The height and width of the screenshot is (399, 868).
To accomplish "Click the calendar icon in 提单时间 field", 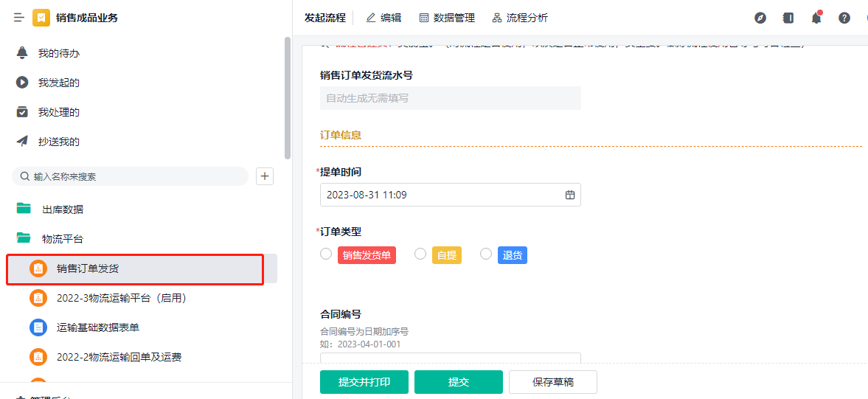I will [569, 195].
